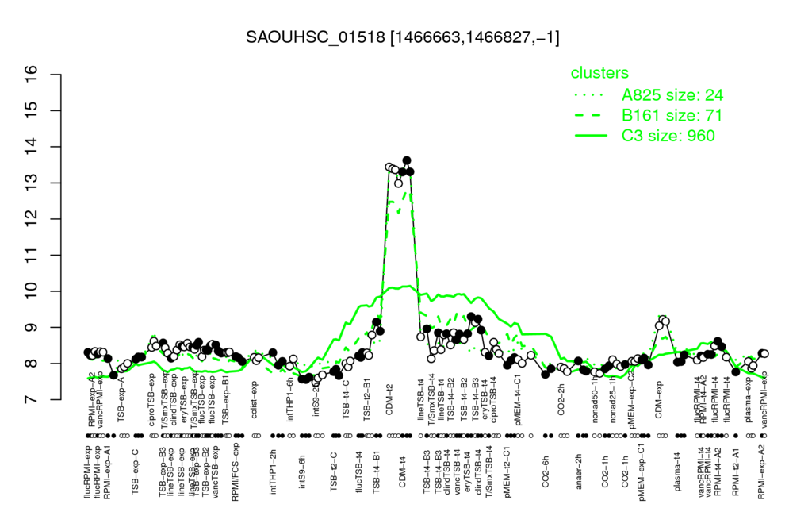Click y-axis tick label 11
This screenshot has height=508, width=812.
click(x=31, y=255)
